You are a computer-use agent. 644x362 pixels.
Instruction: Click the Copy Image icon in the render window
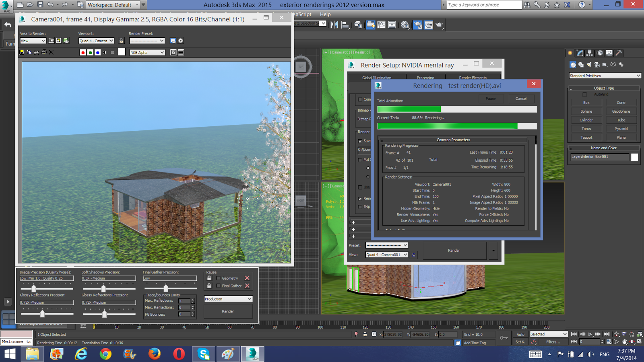[x=29, y=52]
